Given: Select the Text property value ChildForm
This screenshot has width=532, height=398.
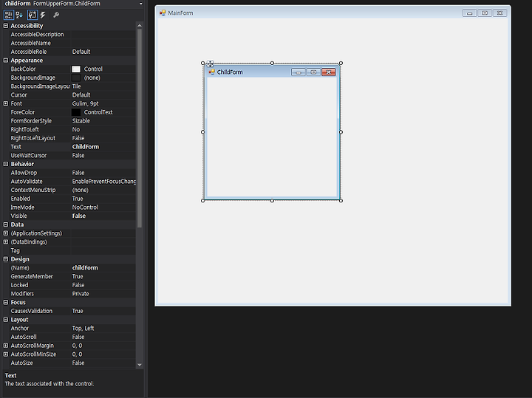Looking at the screenshot, I should point(86,147).
